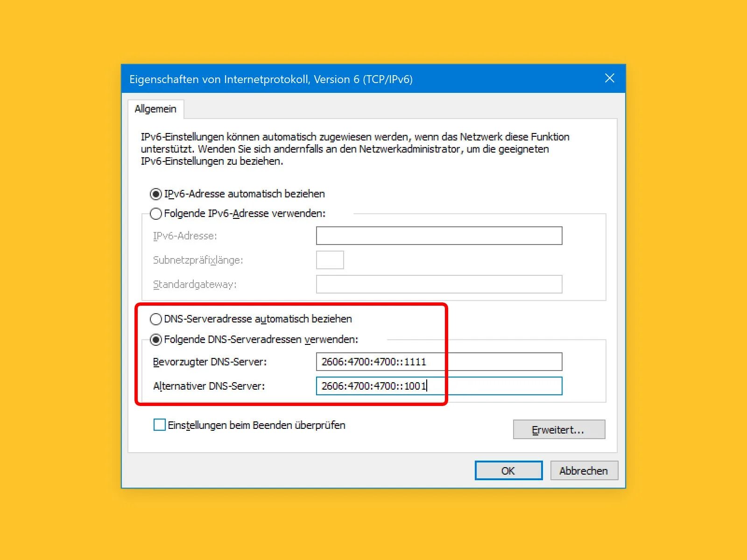Focus the Bevorzugter DNS-Server address field
Screen dimensions: 747x560
(439, 362)
